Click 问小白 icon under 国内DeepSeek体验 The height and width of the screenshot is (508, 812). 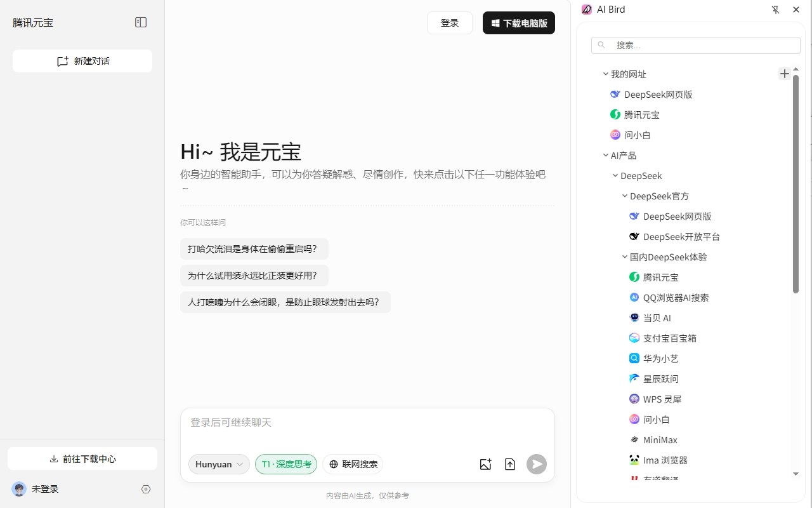[634, 419]
